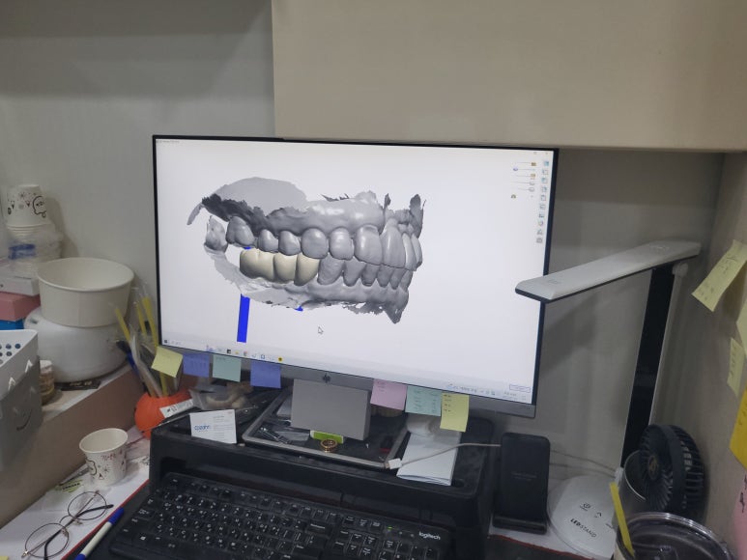The height and width of the screenshot is (560, 747).
Task: Click the yellow folder icon on the taskbar
Action: click(x=237, y=352)
